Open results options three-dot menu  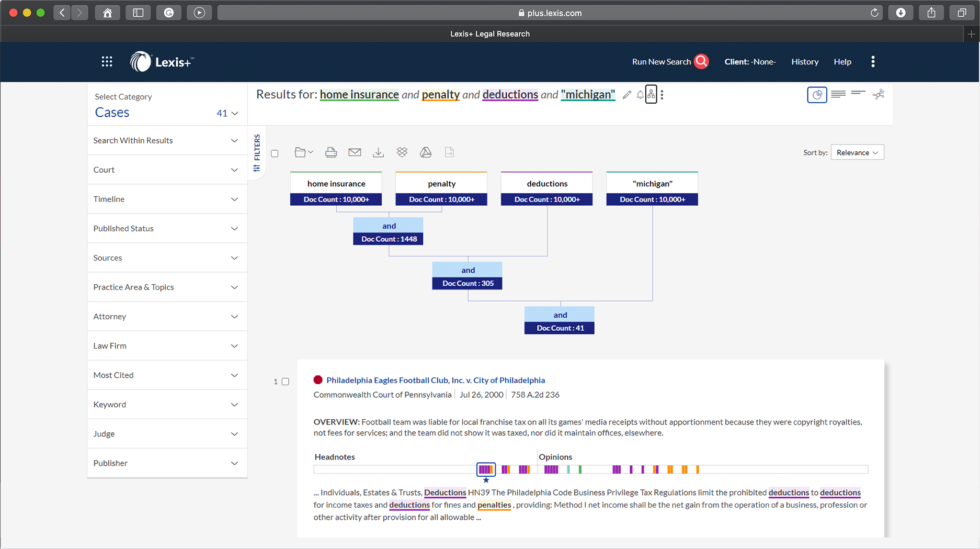(662, 95)
